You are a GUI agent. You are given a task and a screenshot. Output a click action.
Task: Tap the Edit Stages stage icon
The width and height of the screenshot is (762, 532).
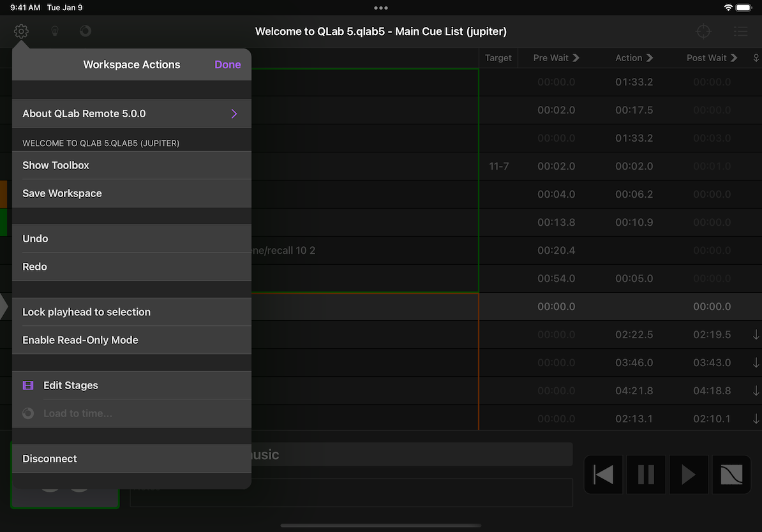[x=27, y=385]
